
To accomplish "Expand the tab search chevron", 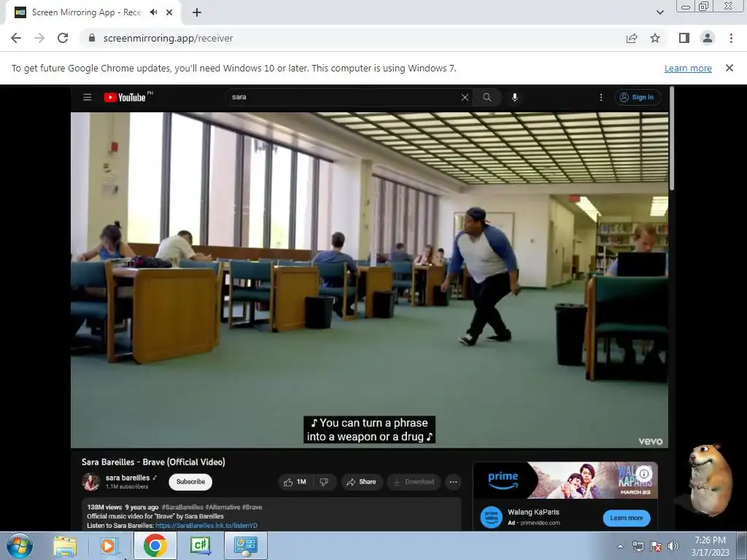I will click(x=659, y=12).
